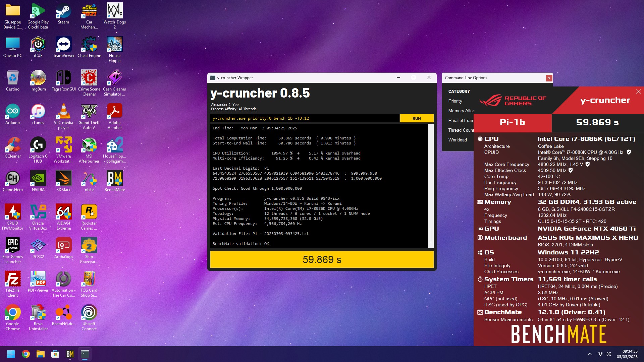This screenshot has width=644, height=362.
Task: Launch FileZilla Client desktop shortcut
Action: (x=13, y=284)
